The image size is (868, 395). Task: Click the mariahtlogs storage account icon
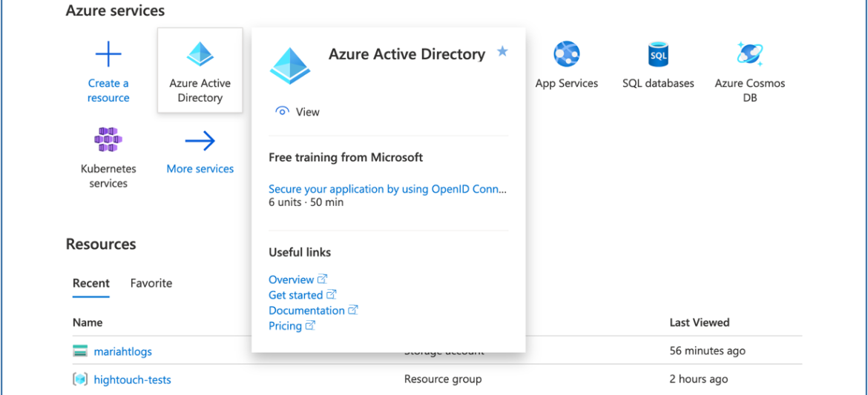click(x=80, y=351)
